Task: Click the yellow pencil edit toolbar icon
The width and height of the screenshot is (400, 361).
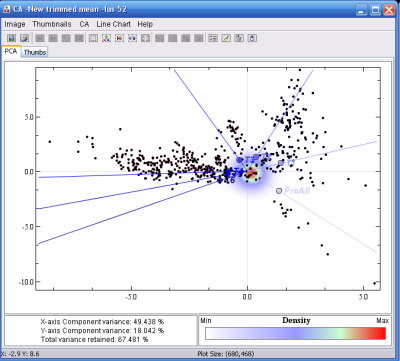Action: (226, 38)
